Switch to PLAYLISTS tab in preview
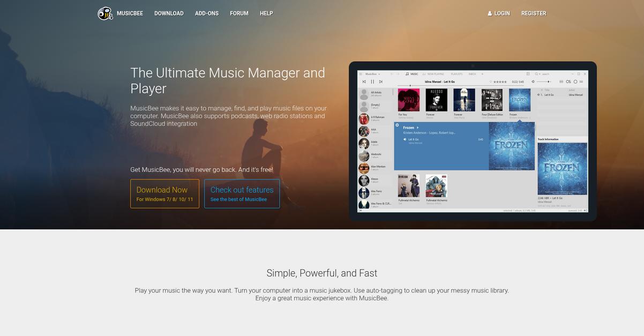644x336 pixels. [x=456, y=74]
